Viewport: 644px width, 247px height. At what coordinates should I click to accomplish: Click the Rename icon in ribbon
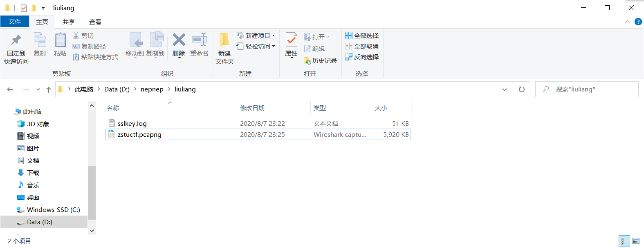point(200,40)
